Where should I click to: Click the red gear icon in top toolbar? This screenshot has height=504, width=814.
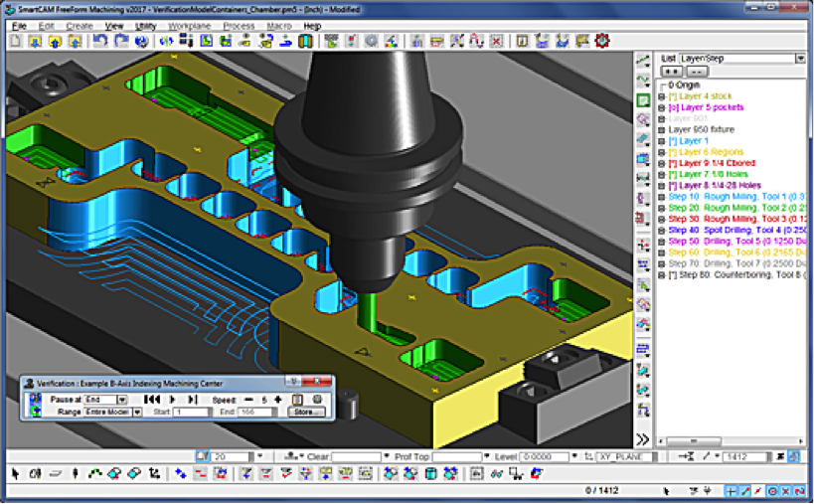coord(601,42)
